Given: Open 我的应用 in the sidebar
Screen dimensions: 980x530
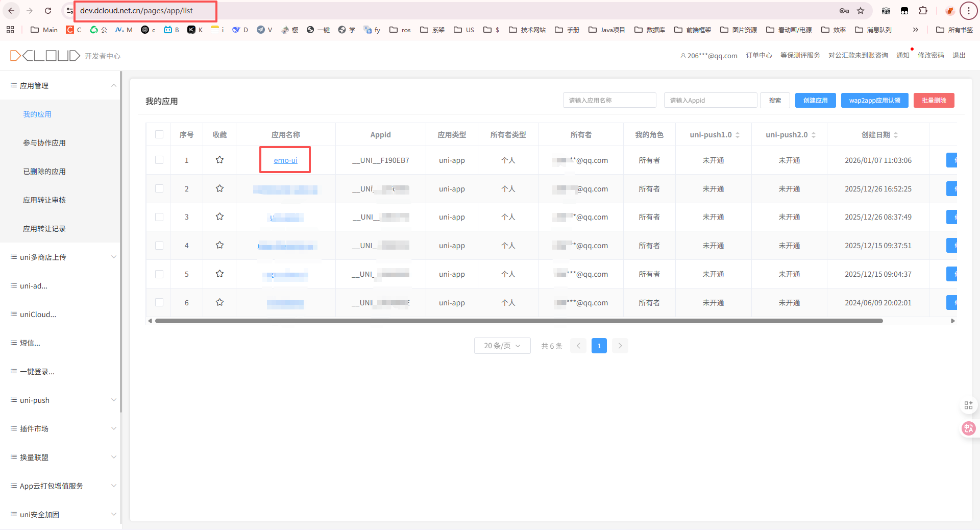Looking at the screenshot, I should pos(37,114).
